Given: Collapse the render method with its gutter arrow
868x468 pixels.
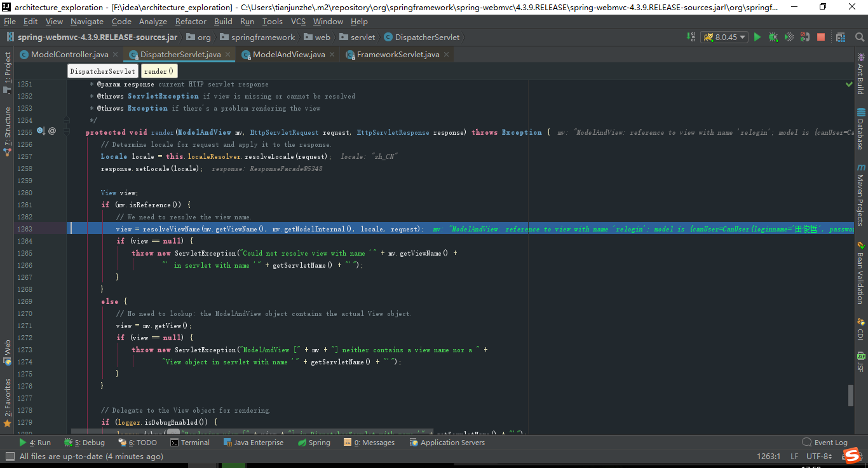Looking at the screenshot, I should [66, 132].
